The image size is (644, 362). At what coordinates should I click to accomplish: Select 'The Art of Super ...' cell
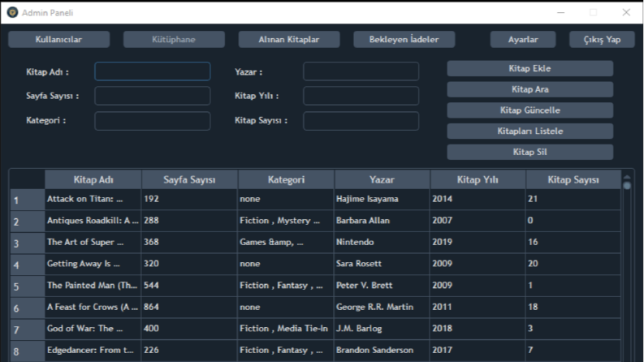click(x=93, y=242)
